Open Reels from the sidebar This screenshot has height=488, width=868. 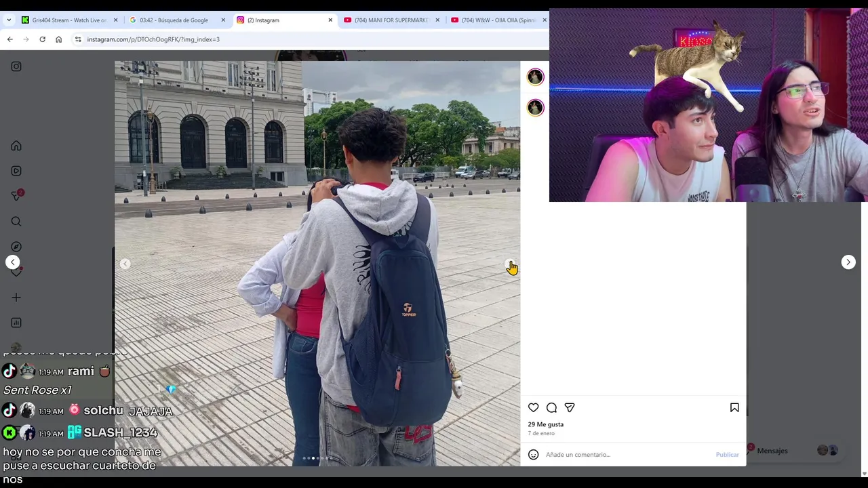coord(16,171)
